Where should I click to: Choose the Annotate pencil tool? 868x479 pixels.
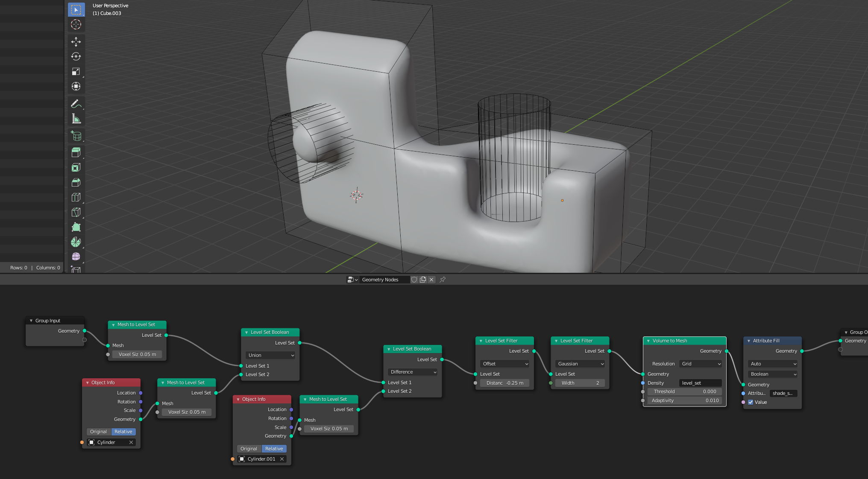(x=75, y=104)
